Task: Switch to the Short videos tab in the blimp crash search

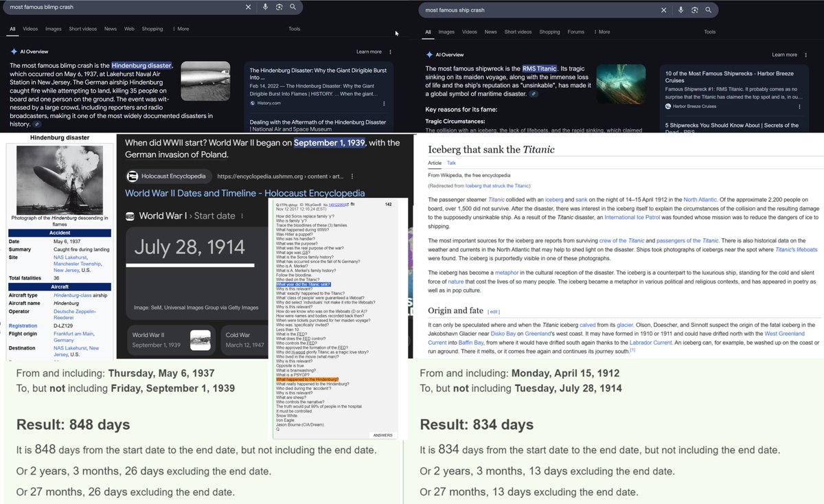Action: (x=82, y=29)
